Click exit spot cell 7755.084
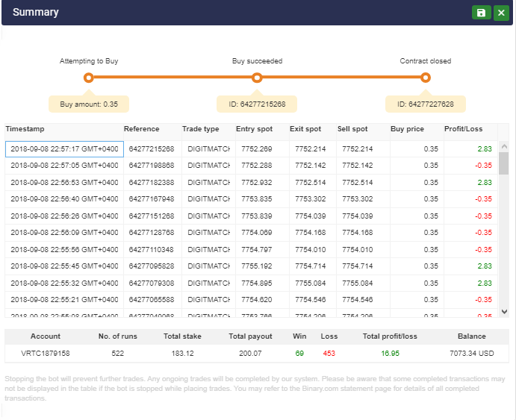Image resolution: width=516 pixels, height=420 pixels. pos(313,283)
